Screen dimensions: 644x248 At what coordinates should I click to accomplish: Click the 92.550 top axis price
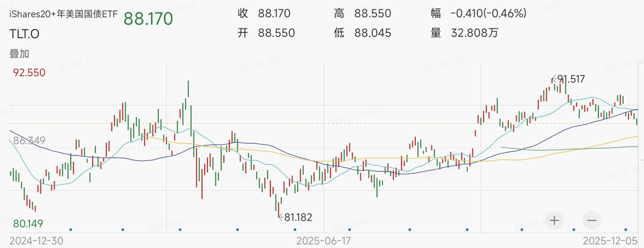tap(29, 73)
